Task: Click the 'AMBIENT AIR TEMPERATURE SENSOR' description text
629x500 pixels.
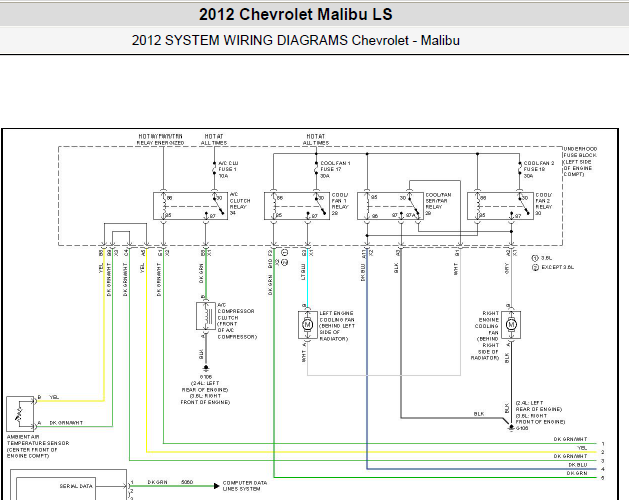Action: pos(38,446)
